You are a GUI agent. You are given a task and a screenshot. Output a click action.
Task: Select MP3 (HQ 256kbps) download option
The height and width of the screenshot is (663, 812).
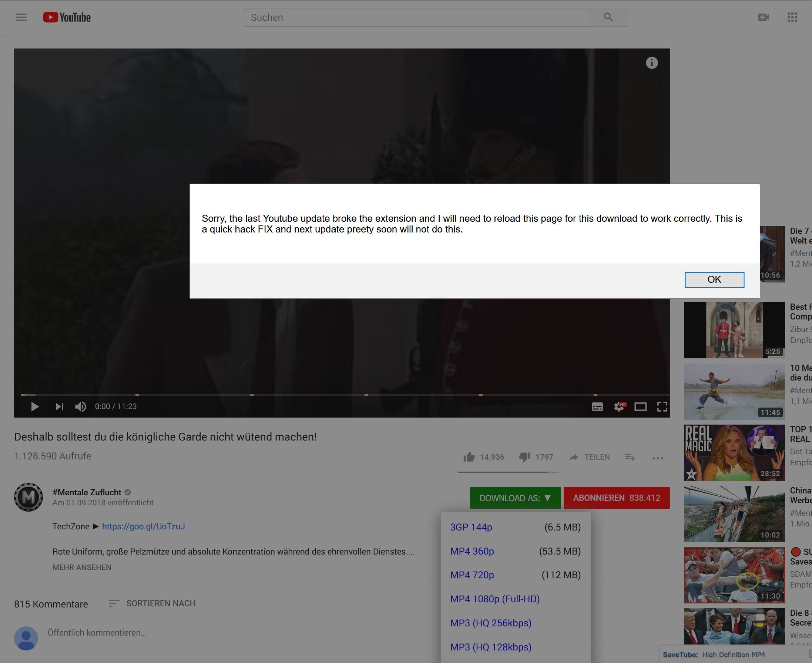click(x=490, y=623)
